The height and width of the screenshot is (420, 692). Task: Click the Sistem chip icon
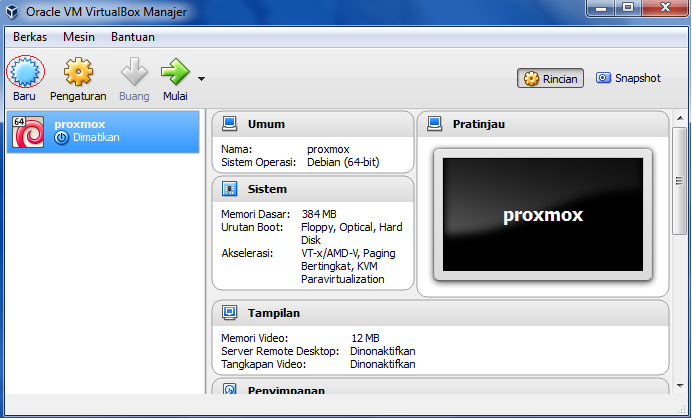(x=229, y=189)
